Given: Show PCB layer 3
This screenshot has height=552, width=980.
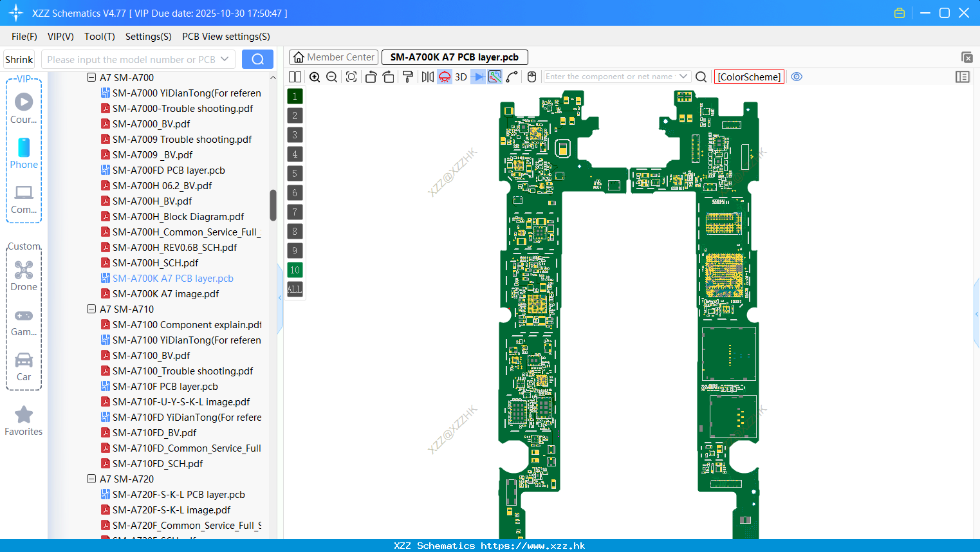Looking at the screenshot, I should tap(295, 135).
